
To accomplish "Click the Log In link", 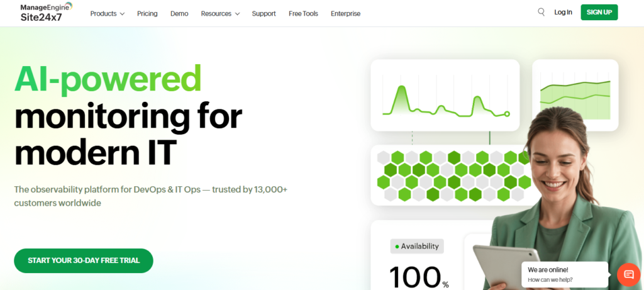I will coord(563,12).
